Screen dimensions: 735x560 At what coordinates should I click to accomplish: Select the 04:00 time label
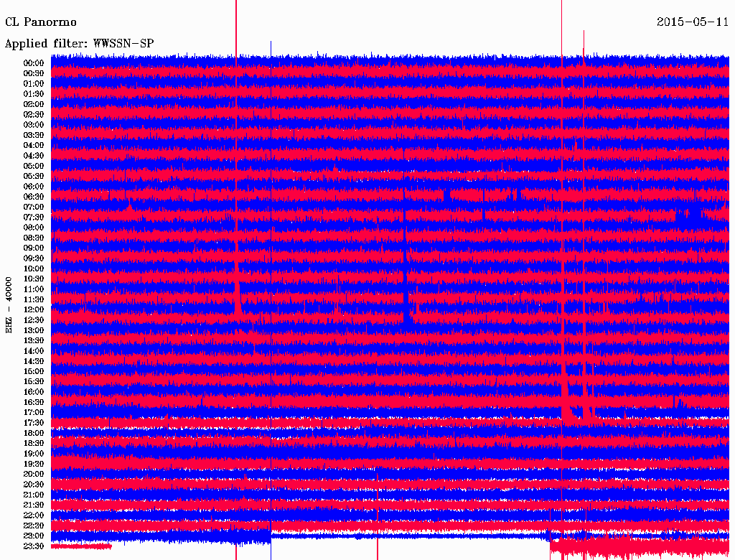(x=34, y=146)
